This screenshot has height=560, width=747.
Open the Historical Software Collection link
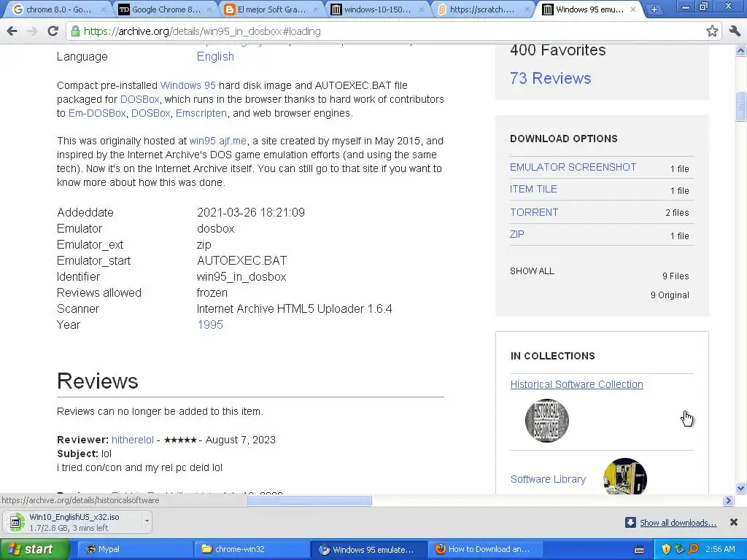click(x=576, y=384)
